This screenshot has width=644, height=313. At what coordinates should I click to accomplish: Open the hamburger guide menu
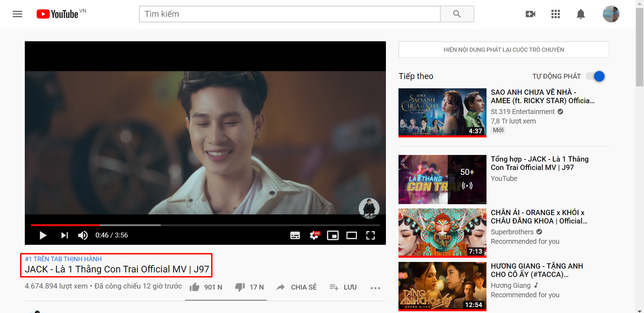[x=17, y=14]
